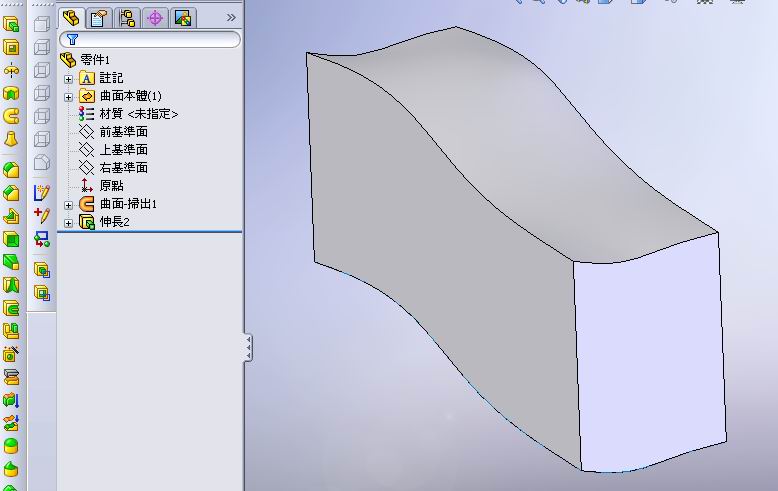
Task: Switch to the DimXpertManager crosshair tab
Action: click(155, 19)
